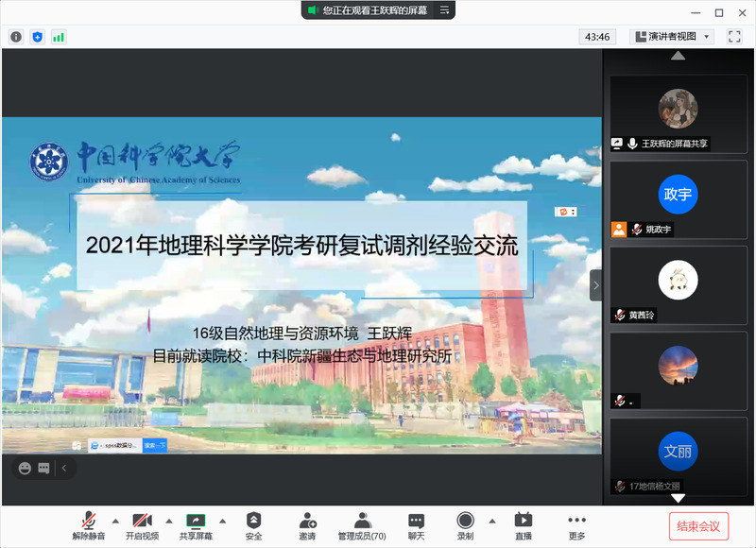Image resolution: width=756 pixels, height=548 pixels.
Task: Click the red 结束会议 button
Action: pos(699,526)
